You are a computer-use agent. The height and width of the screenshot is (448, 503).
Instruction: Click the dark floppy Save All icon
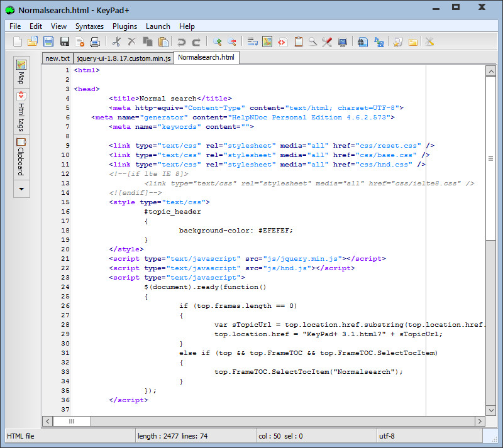tap(65, 41)
